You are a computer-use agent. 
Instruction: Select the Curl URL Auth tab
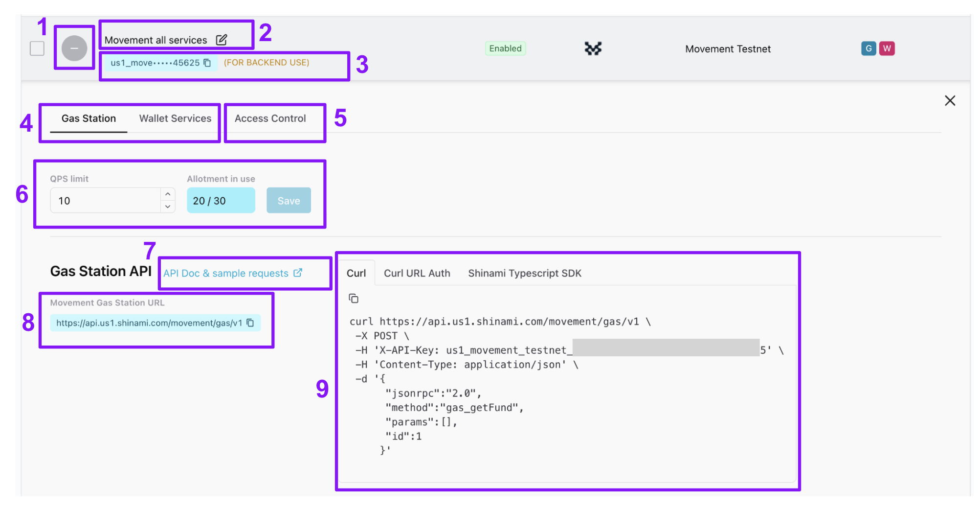click(x=417, y=273)
